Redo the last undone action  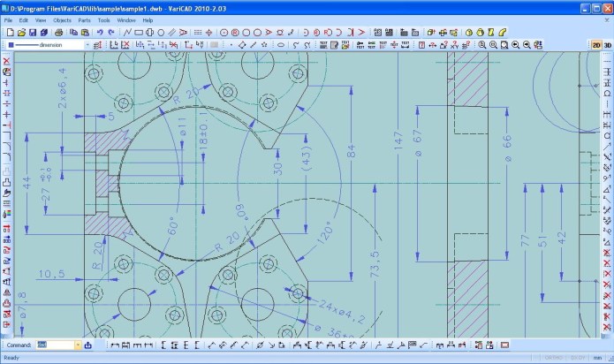tap(111, 33)
